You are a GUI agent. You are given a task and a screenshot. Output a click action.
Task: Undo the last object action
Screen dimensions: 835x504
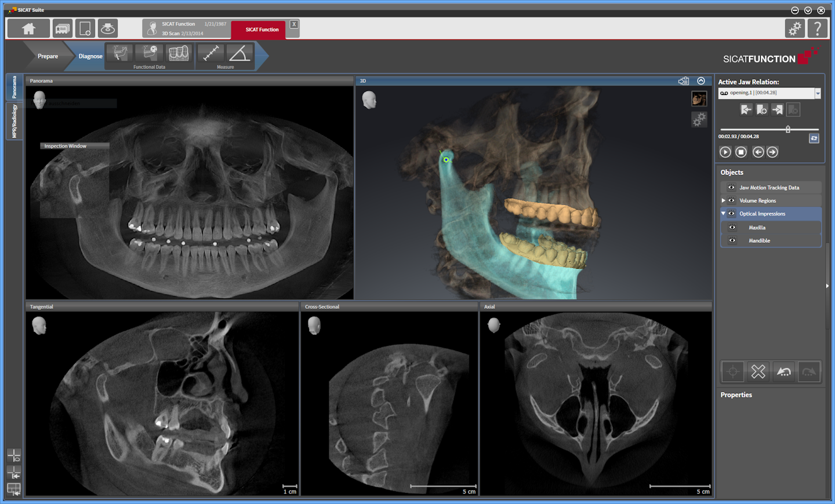(x=783, y=371)
